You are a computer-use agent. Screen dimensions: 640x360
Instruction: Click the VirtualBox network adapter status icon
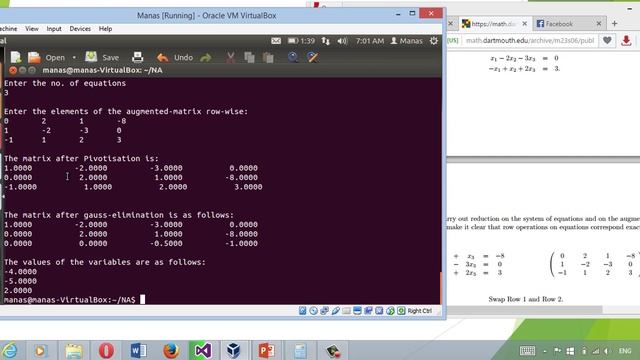pyautogui.click(x=324, y=311)
